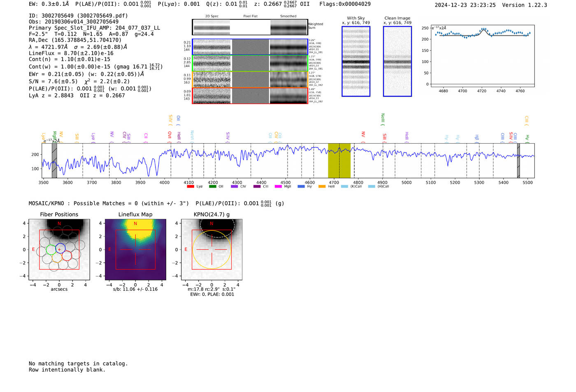This screenshot has width=576, height=392.
Task: Click the (K)CaII legend swatch
Action: click(344, 187)
